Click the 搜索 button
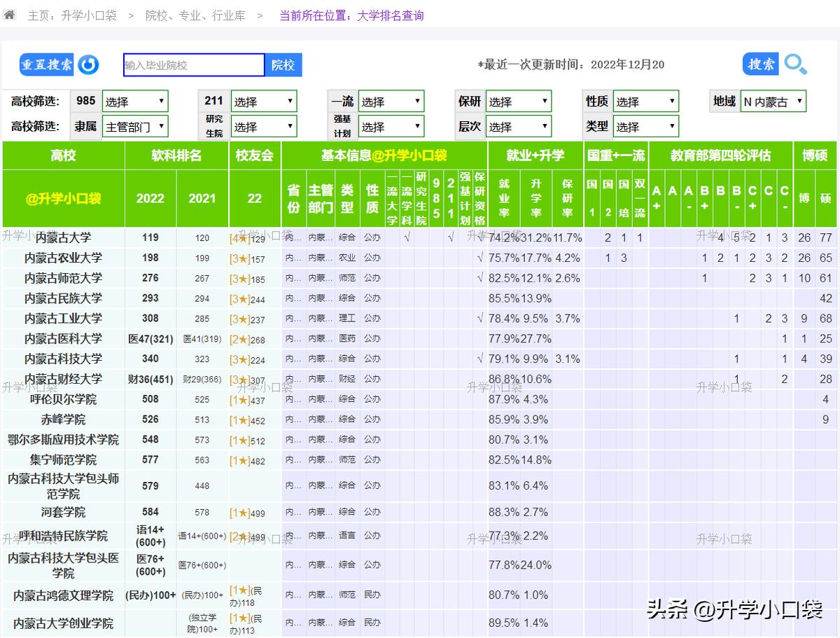The image size is (840, 638). (x=760, y=64)
